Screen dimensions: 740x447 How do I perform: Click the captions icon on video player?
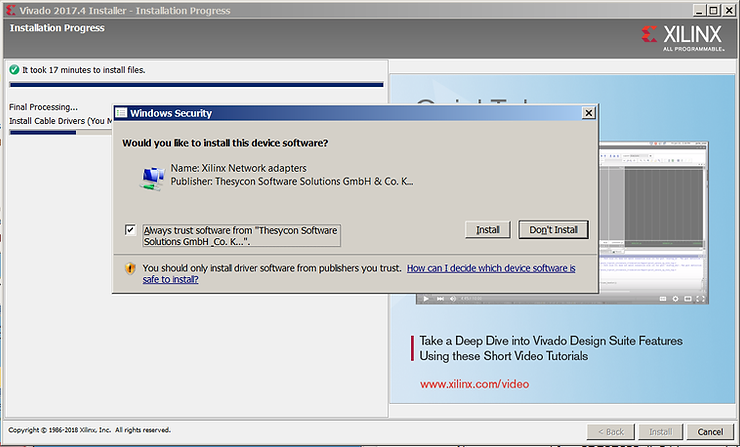663,299
